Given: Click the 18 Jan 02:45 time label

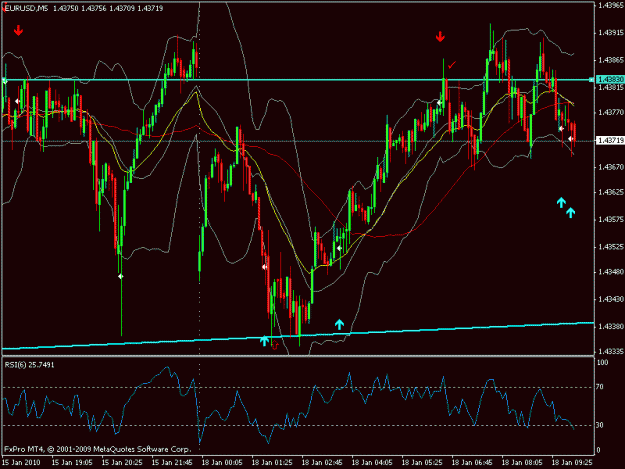Looking at the screenshot, I should pyautogui.click(x=322, y=463).
